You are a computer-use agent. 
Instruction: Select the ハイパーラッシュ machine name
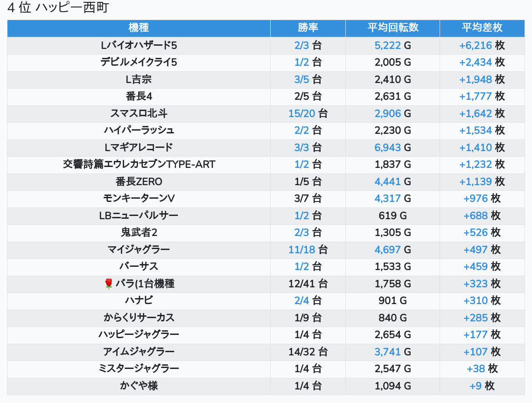click(x=139, y=130)
